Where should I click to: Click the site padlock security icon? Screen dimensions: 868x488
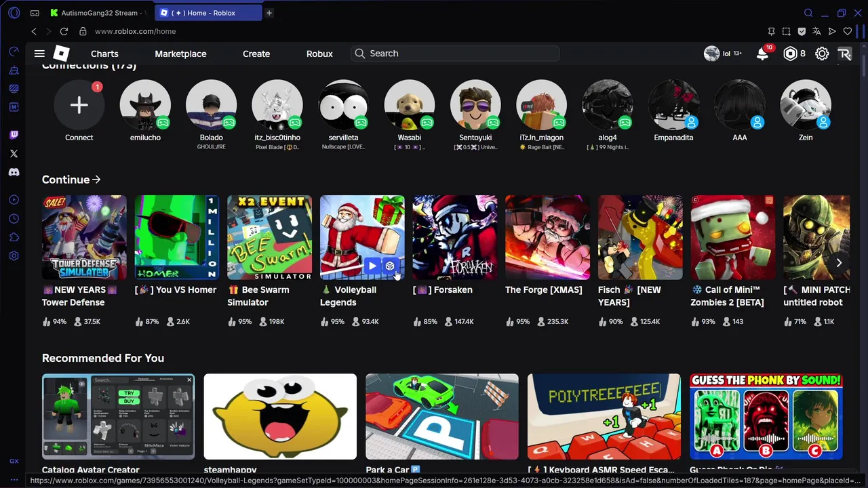pyautogui.click(x=83, y=31)
